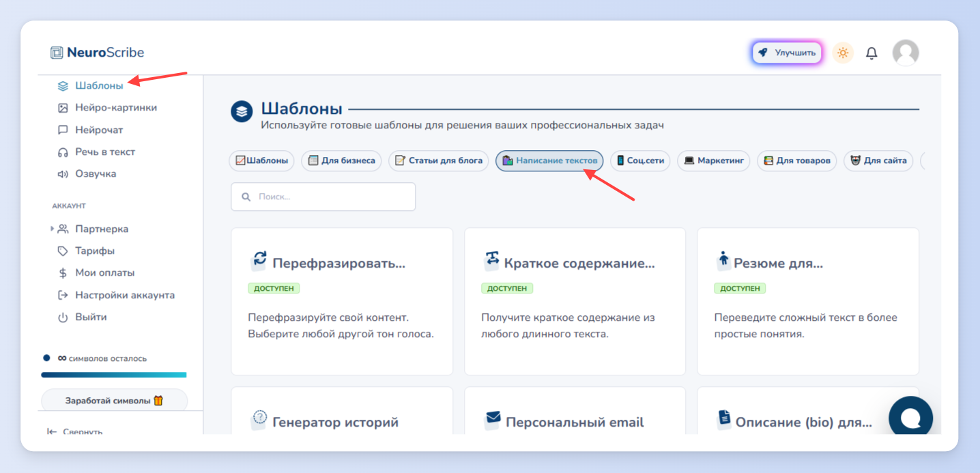Select the Соц.сети category chip
980x473 pixels.
click(x=640, y=161)
